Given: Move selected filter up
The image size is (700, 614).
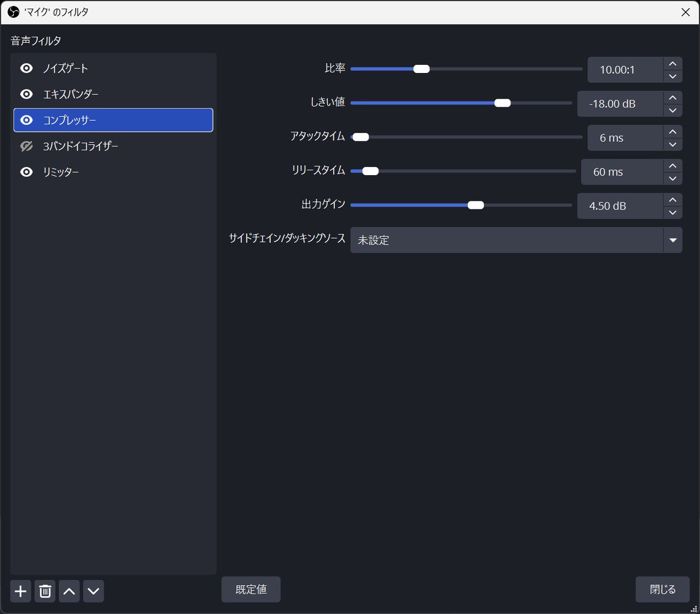Looking at the screenshot, I should [x=69, y=591].
